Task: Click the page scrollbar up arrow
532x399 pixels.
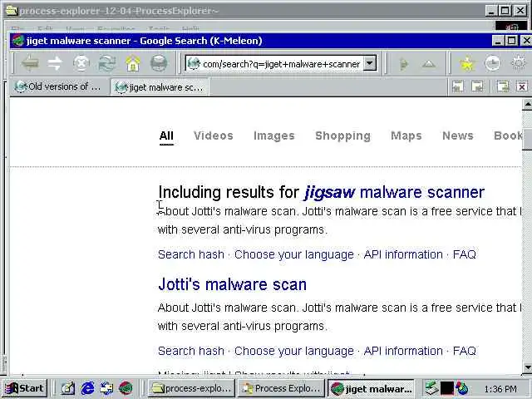Action: pyautogui.click(x=527, y=105)
